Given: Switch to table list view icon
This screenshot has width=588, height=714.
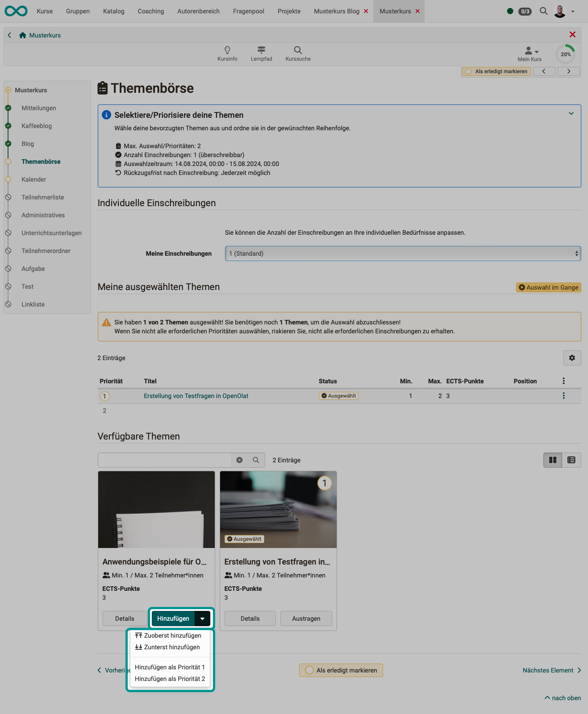Looking at the screenshot, I should pyautogui.click(x=571, y=460).
